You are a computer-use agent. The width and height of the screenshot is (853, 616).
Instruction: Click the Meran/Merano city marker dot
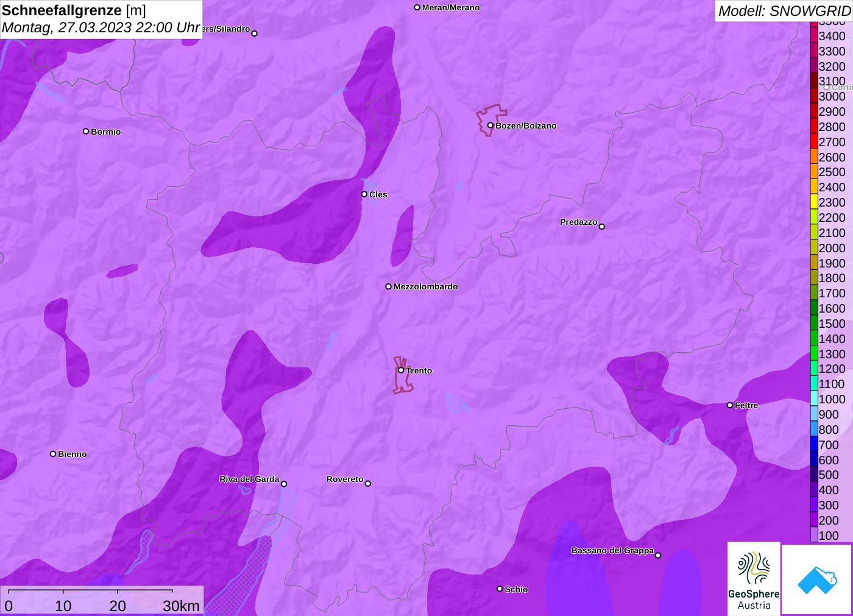click(417, 8)
